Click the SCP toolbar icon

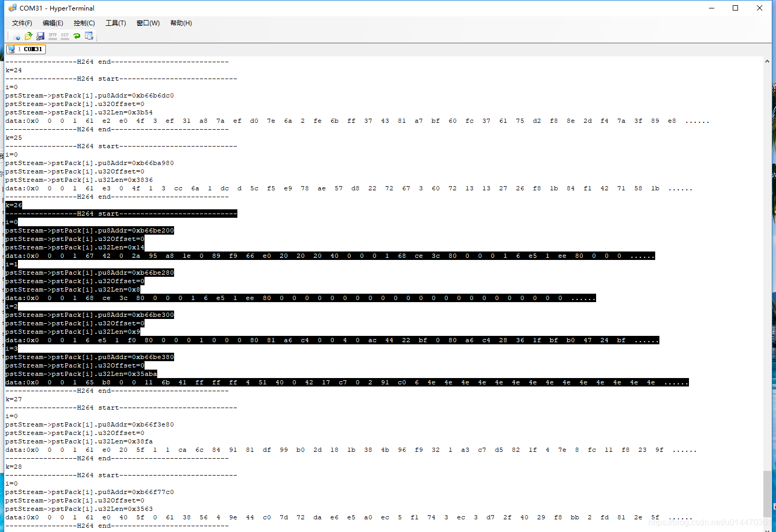pyautogui.click(x=65, y=36)
